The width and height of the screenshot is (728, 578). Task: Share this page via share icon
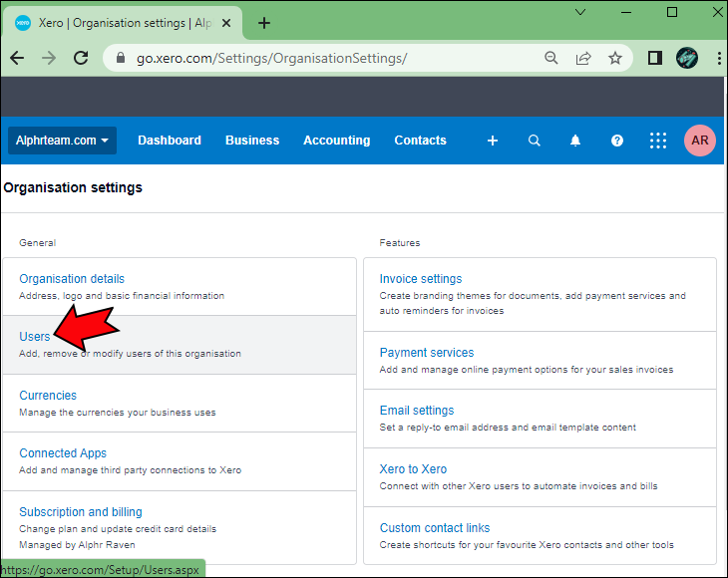[583, 58]
